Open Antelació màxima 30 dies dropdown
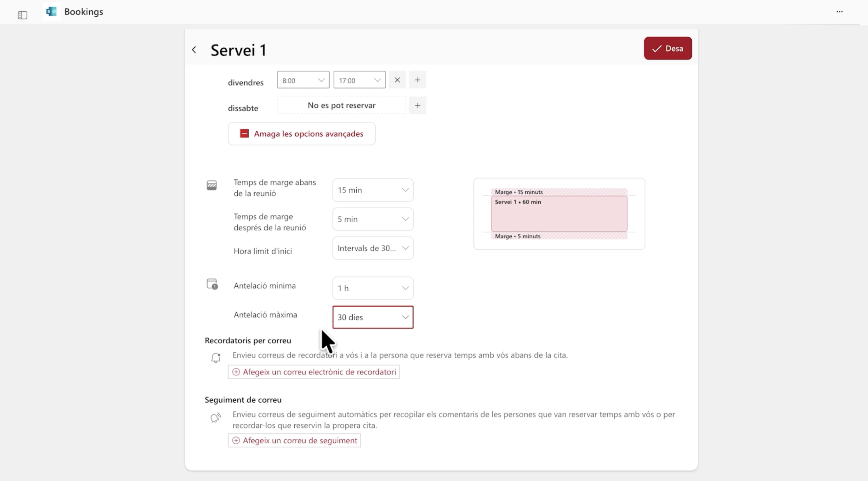 click(x=373, y=317)
